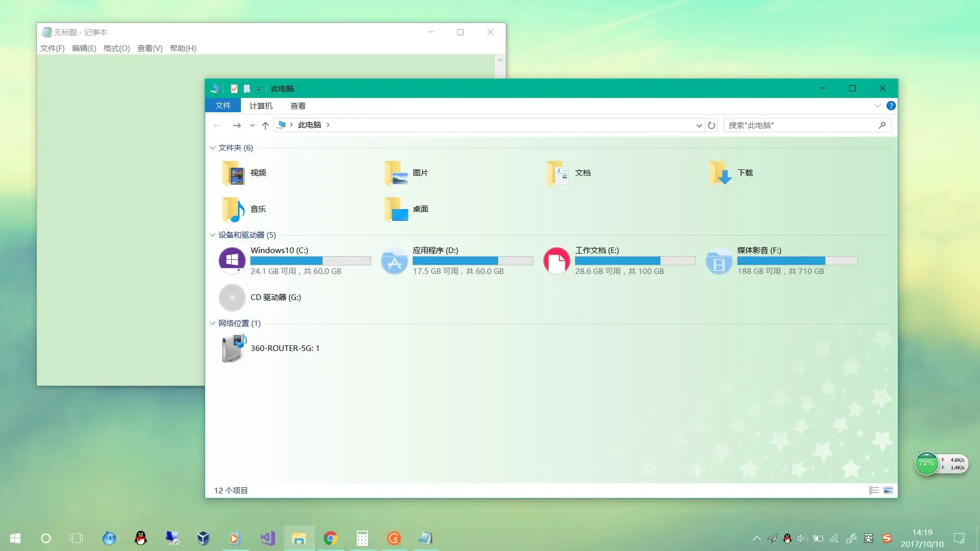980x551 pixels.
Task: Open QQ from the taskbar
Action: point(141,538)
